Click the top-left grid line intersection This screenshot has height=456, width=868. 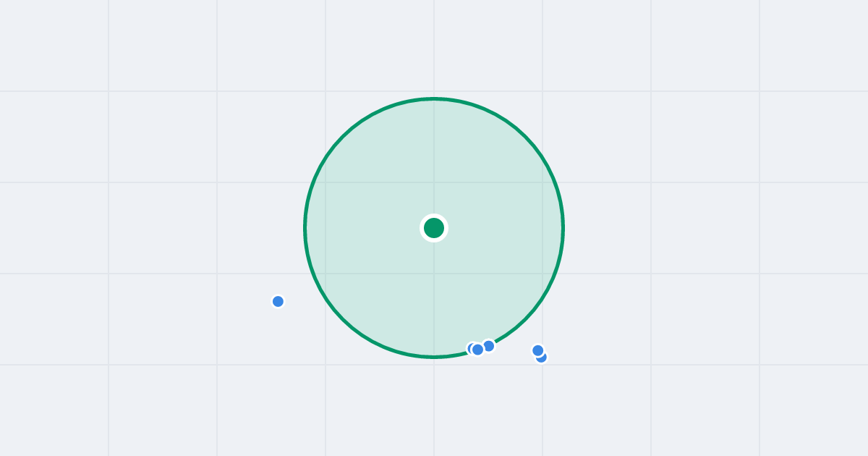(109, 91)
